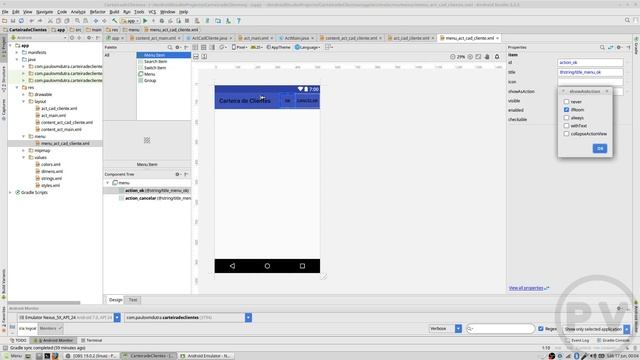This screenshot has width=640, height=360.
Task: Check the always option
Action: click(566, 118)
